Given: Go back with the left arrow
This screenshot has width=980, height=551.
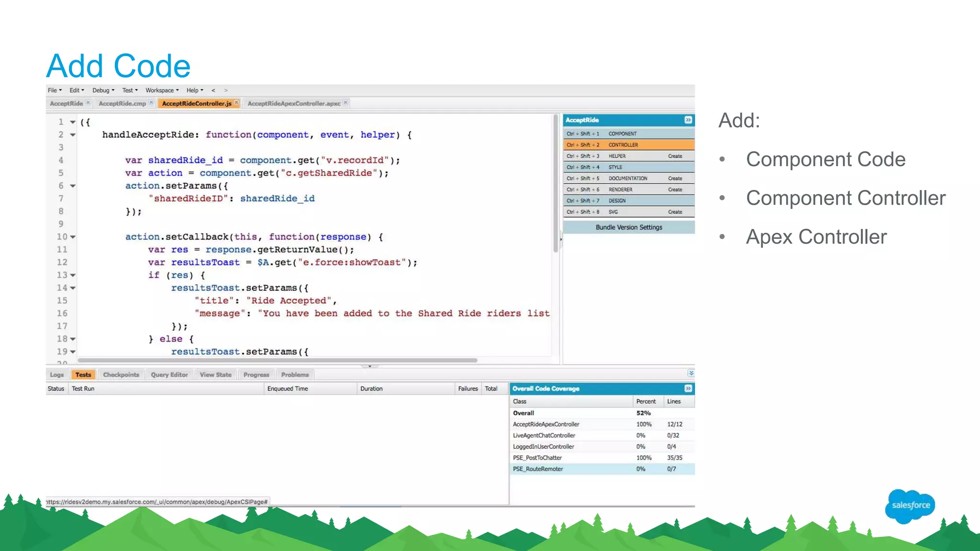Looking at the screenshot, I should click(x=213, y=90).
